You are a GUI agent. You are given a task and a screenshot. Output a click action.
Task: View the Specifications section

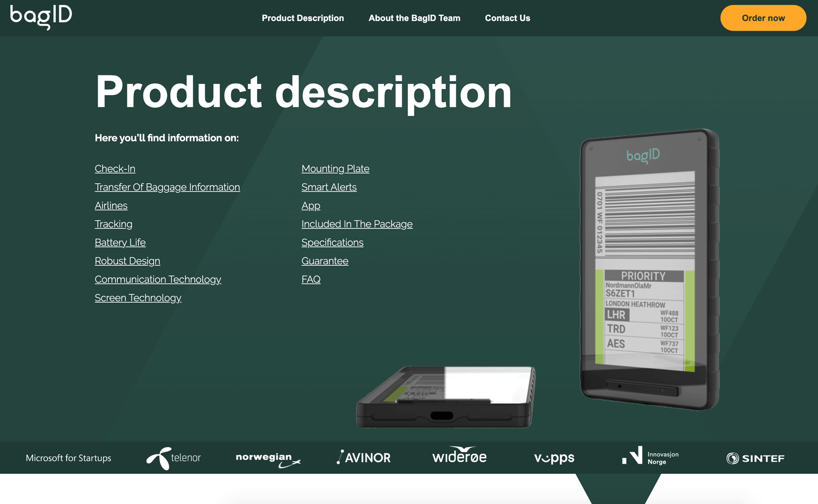(x=332, y=242)
